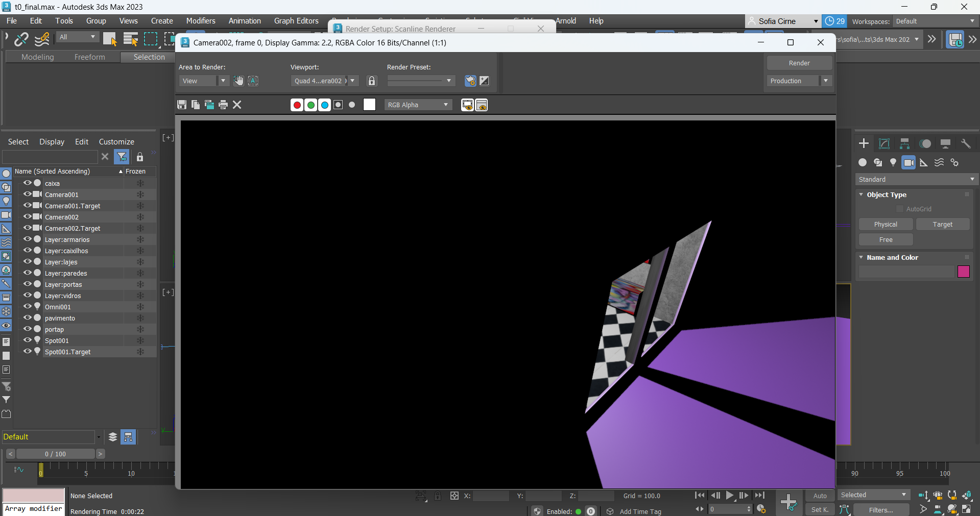The image size is (980, 516).
Task: Click the Print Image icon
Action: (223, 105)
